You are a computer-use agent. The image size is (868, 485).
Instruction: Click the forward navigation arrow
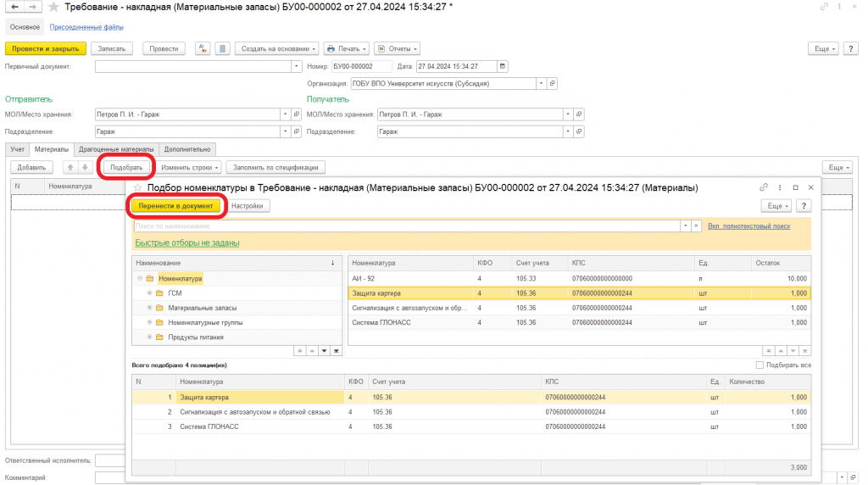coord(33,7)
